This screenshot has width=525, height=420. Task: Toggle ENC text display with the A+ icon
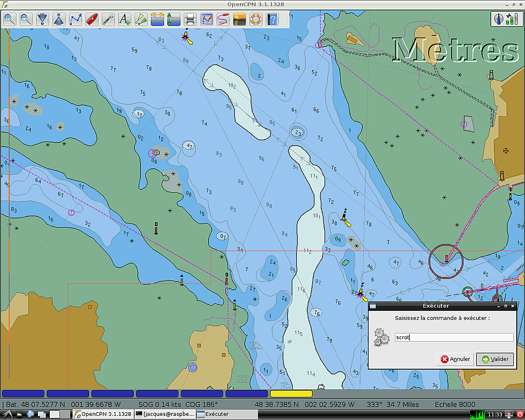(125, 19)
